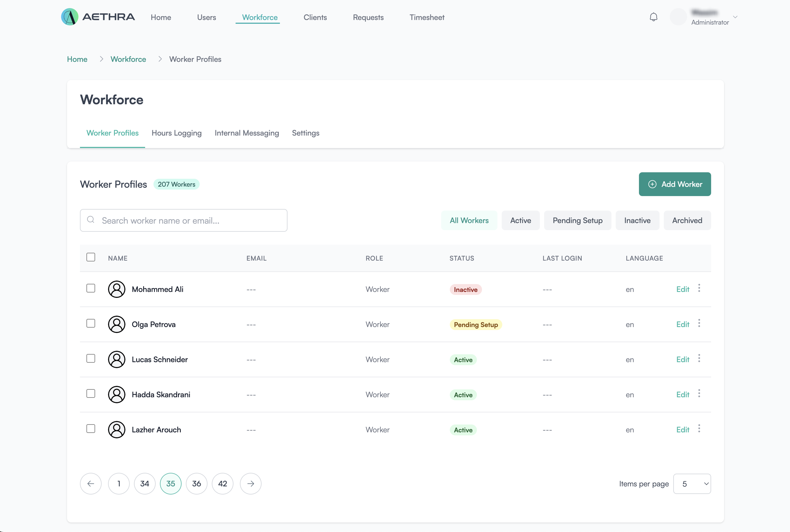Click Mohammed Ali's profile avatar icon

point(116,289)
